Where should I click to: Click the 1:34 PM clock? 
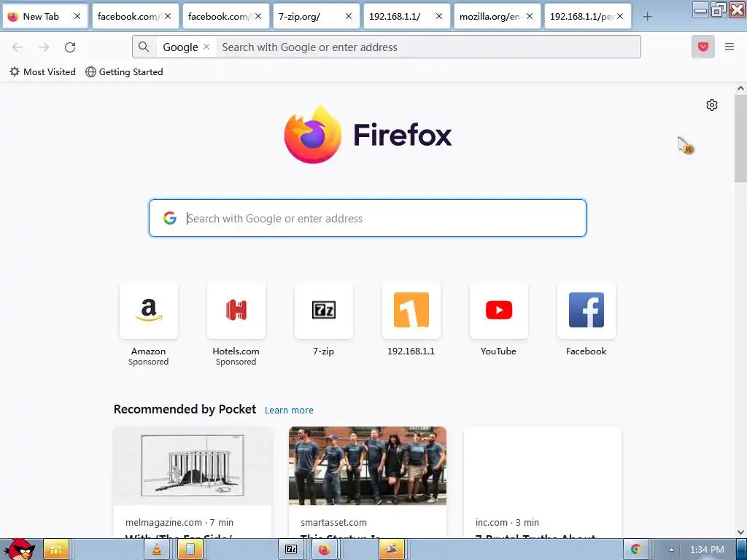tap(707, 550)
